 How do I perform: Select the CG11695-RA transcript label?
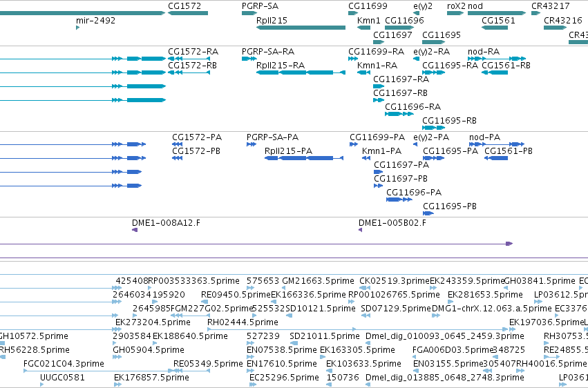(450, 65)
